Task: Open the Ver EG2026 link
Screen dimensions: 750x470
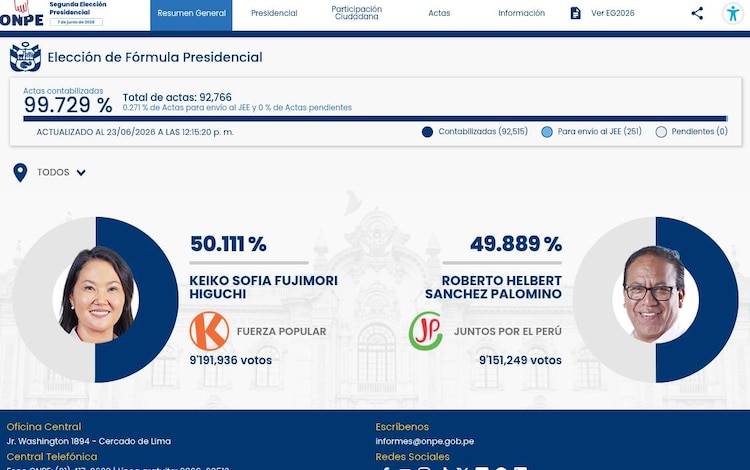Action: point(613,13)
